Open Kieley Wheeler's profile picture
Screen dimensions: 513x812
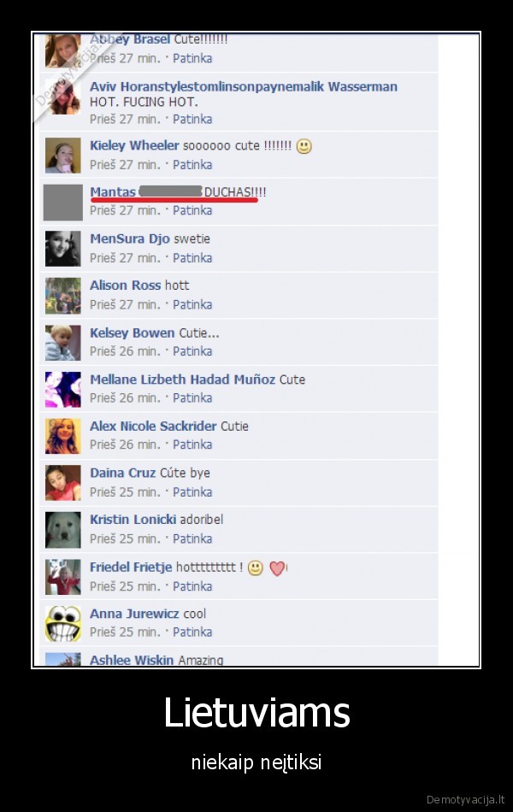pyautogui.click(x=62, y=156)
